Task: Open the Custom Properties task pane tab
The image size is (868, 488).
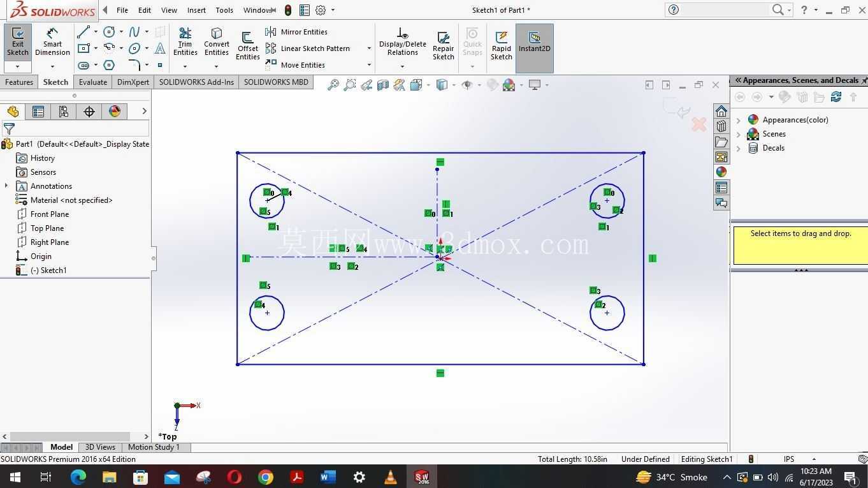Action: click(721, 188)
